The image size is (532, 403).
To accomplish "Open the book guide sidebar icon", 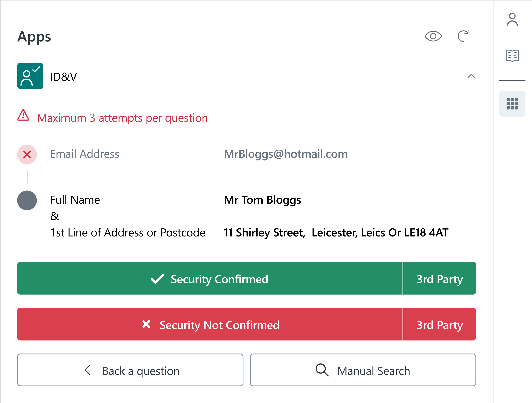I will pyautogui.click(x=512, y=55).
